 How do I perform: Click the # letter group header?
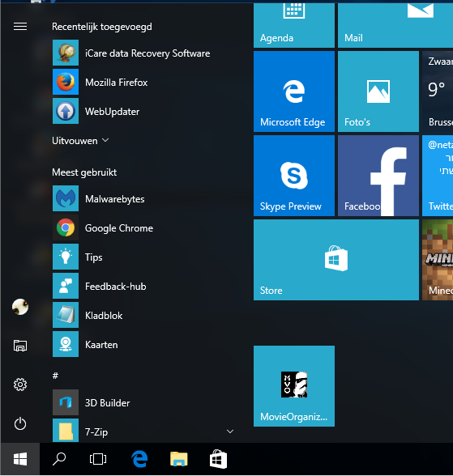tap(55, 376)
